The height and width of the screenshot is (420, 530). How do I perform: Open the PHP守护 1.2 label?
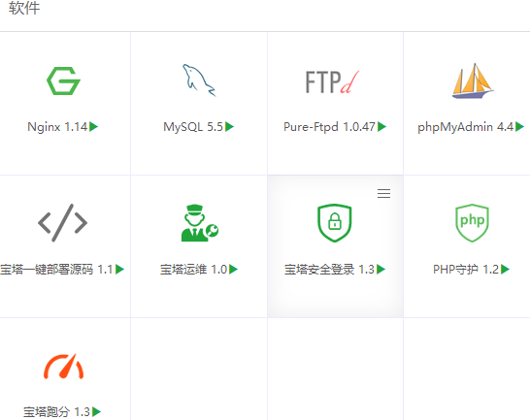pos(466,270)
